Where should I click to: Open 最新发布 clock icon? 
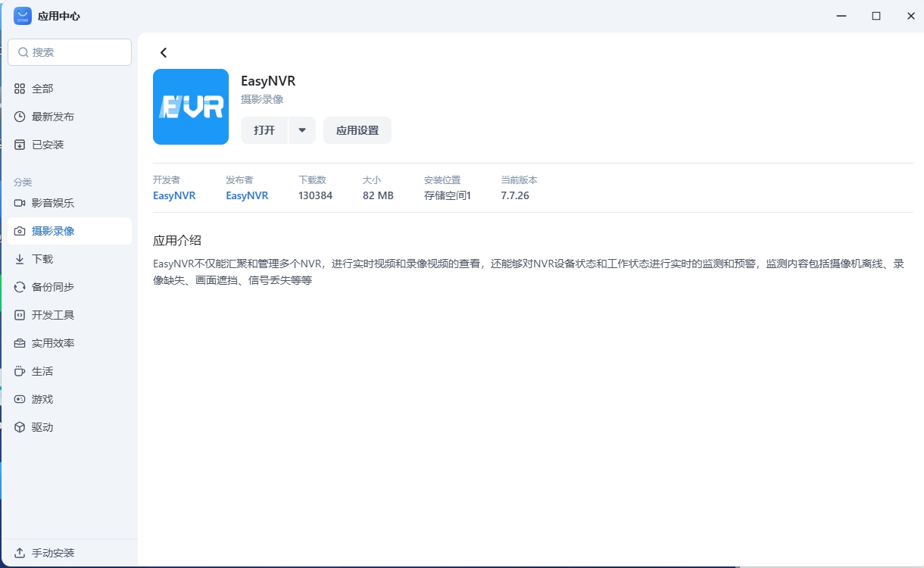pos(20,117)
